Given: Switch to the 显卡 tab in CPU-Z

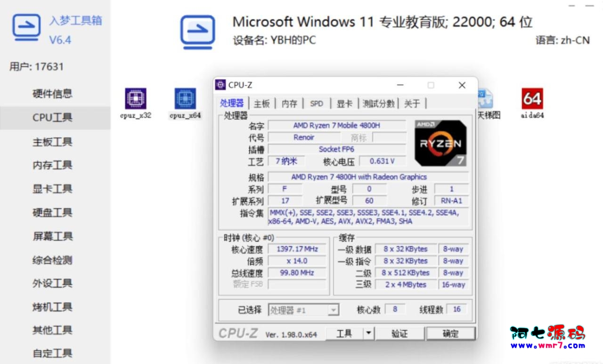Looking at the screenshot, I should [344, 104].
